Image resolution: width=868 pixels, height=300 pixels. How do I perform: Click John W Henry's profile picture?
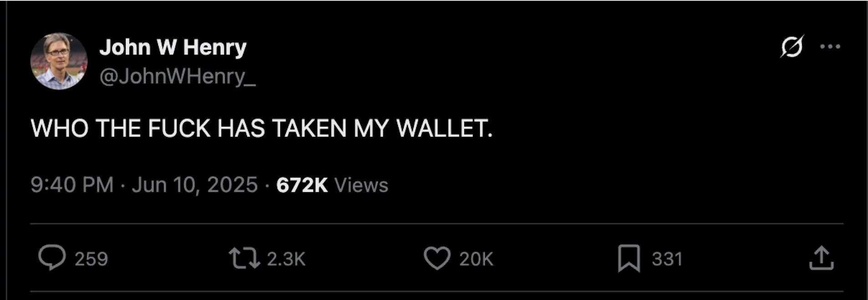point(59,61)
